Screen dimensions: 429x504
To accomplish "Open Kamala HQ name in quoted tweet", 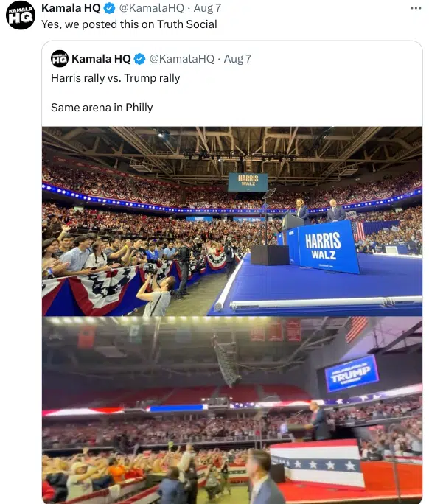I will pyautogui.click(x=101, y=59).
